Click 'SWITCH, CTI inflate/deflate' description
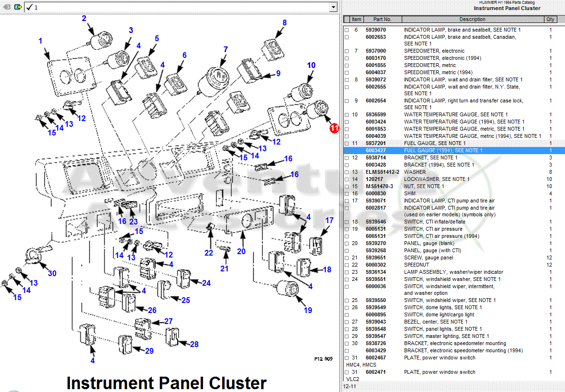565x392 pixels. click(435, 222)
